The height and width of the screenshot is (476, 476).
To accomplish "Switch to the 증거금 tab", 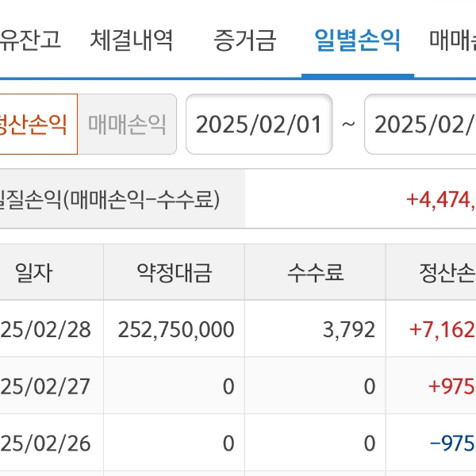I will [244, 40].
